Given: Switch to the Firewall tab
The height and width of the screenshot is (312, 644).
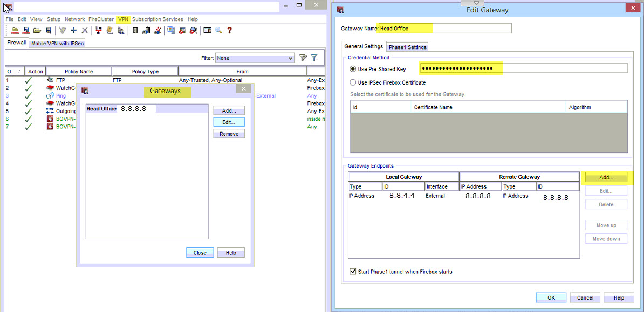Looking at the screenshot, I should 16,43.
